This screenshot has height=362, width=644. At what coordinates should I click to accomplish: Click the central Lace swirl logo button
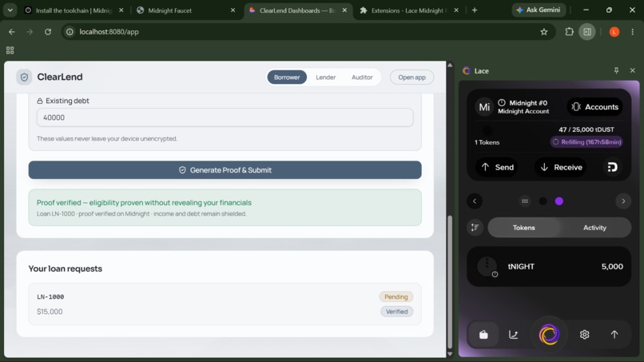coord(549,334)
